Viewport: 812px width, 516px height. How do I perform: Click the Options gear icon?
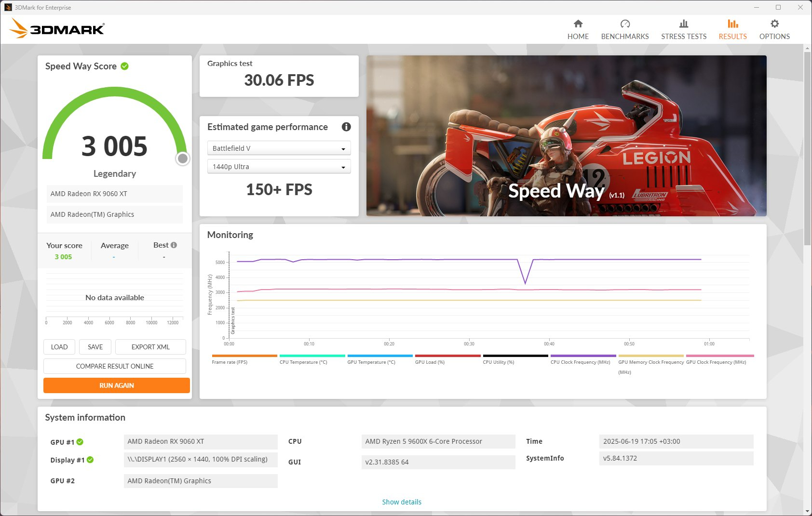pos(774,24)
